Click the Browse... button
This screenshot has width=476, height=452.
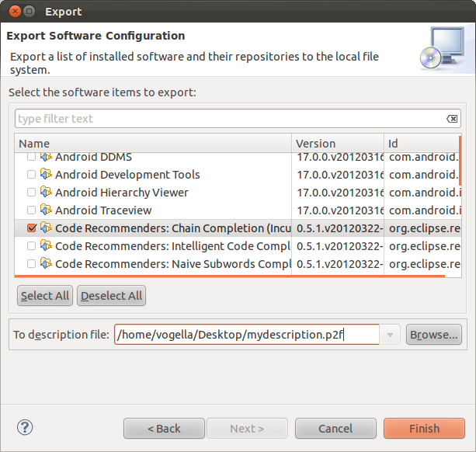[434, 335]
